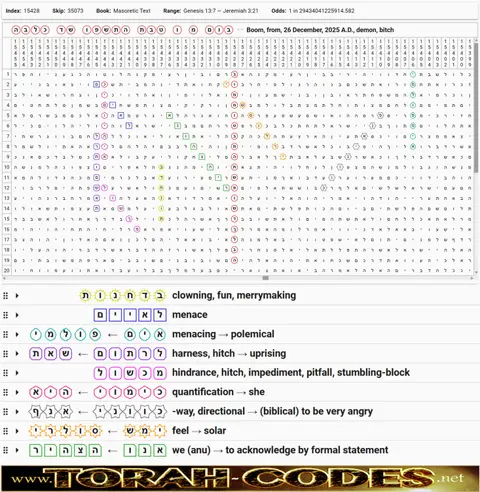Select the term 'quantification → she'
The image size is (480, 492).
(218, 392)
